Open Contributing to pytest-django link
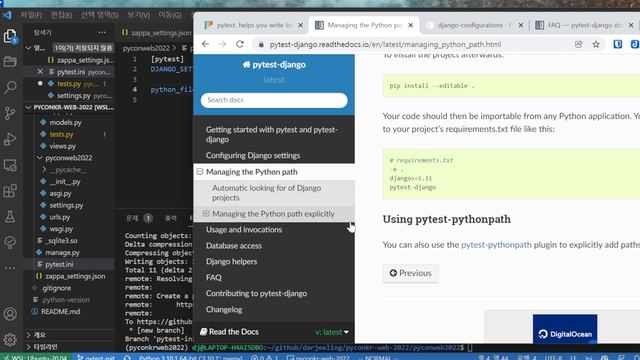 tap(256, 293)
